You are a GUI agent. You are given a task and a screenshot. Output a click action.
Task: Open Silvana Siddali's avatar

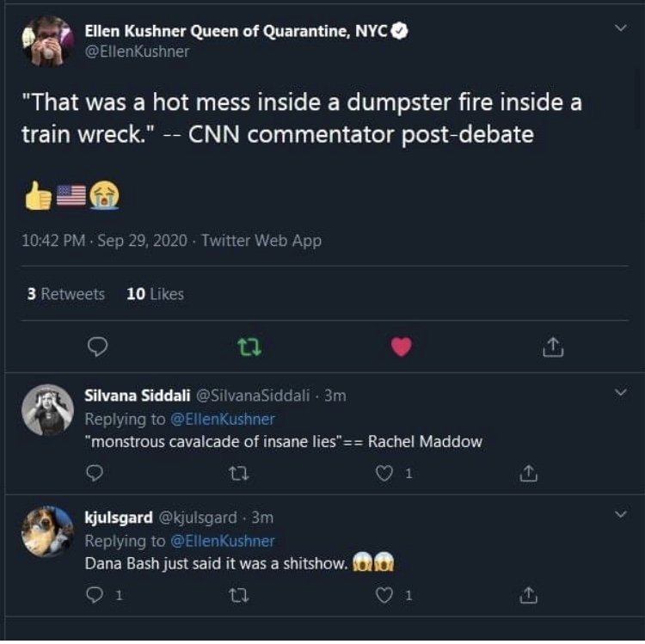(x=47, y=409)
